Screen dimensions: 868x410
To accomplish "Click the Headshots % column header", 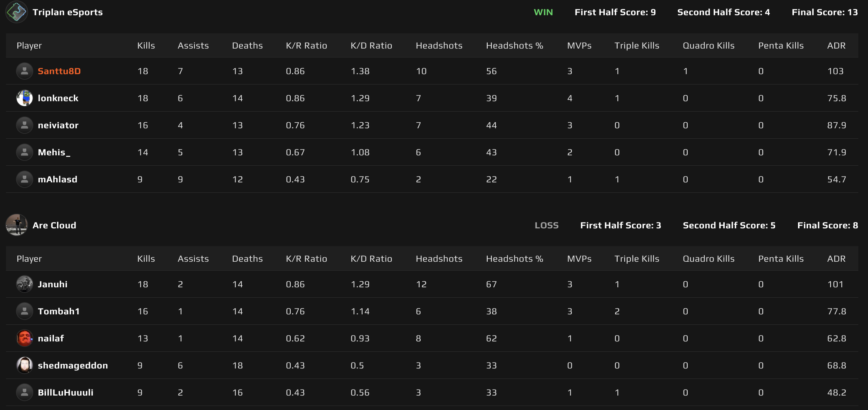I will [x=514, y=45].
